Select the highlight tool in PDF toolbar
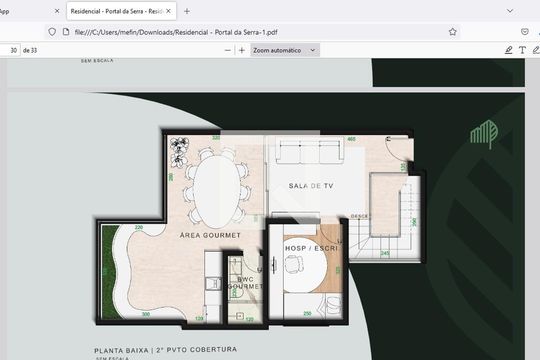 [508, 50]
